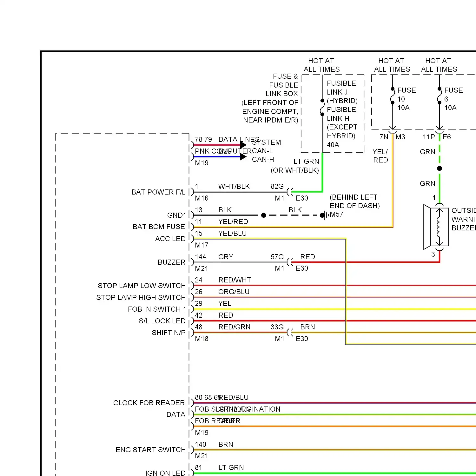476x476 pixels.
Task: Click the splice dot on the dashed green wire
Action: [x=440, y=169]
